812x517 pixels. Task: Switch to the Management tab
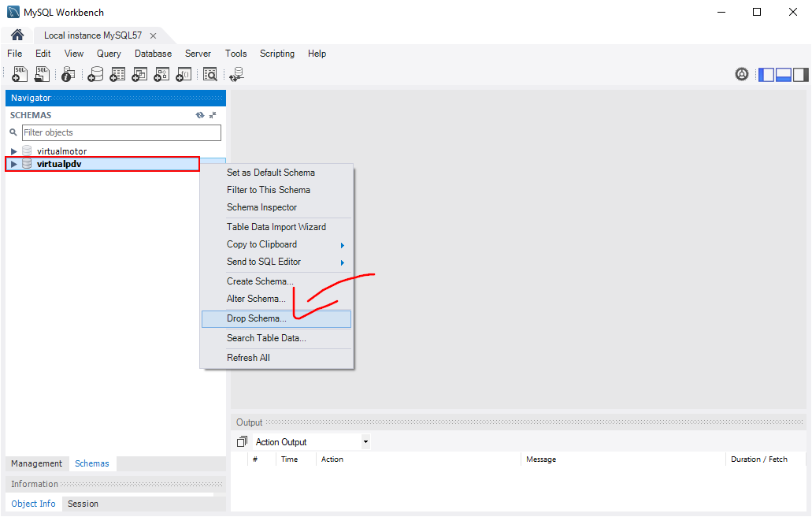(x=37, y=463)
